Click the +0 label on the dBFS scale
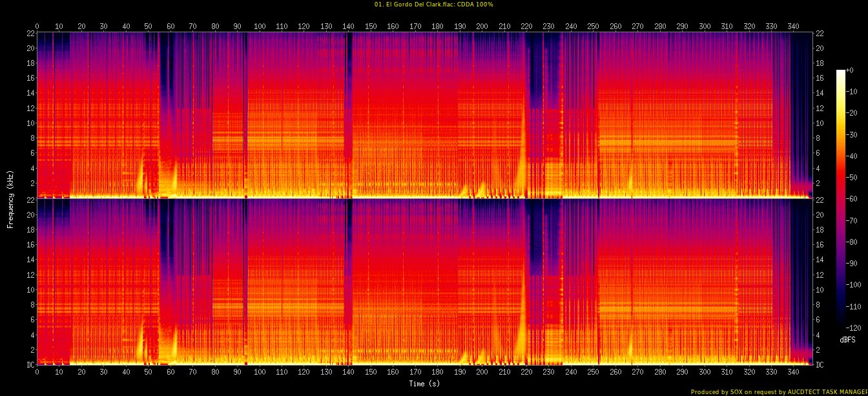Image resolution: width=868 pixels, height=396 pixels. click(849, 70)
